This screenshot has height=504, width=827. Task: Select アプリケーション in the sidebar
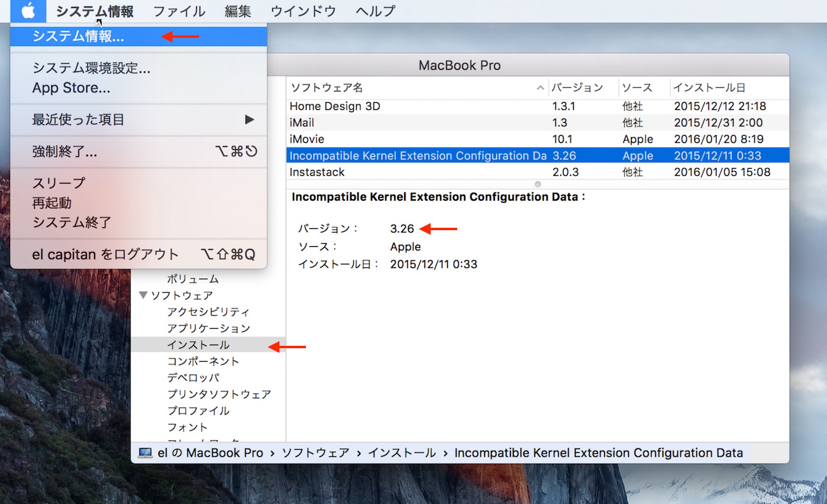click(209, 328)
